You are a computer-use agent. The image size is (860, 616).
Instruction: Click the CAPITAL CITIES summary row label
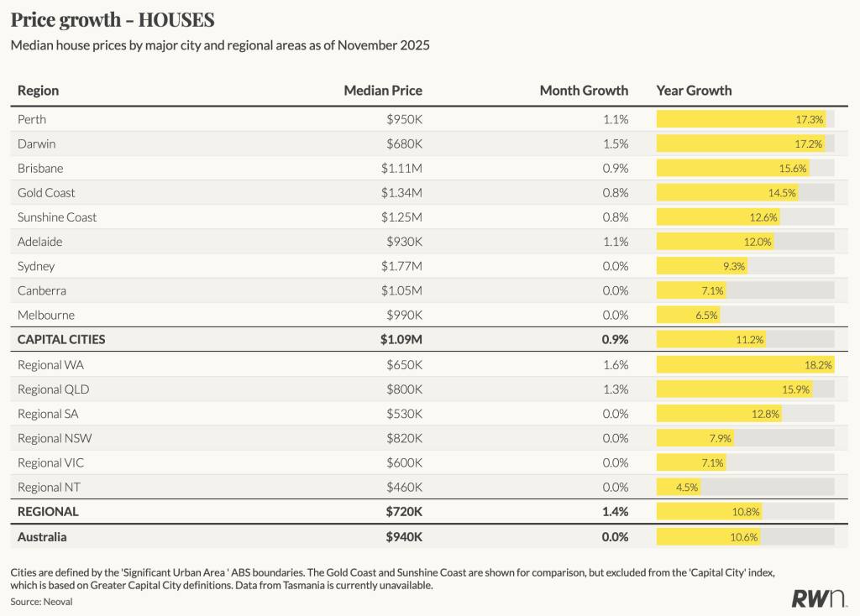point(61,340)
